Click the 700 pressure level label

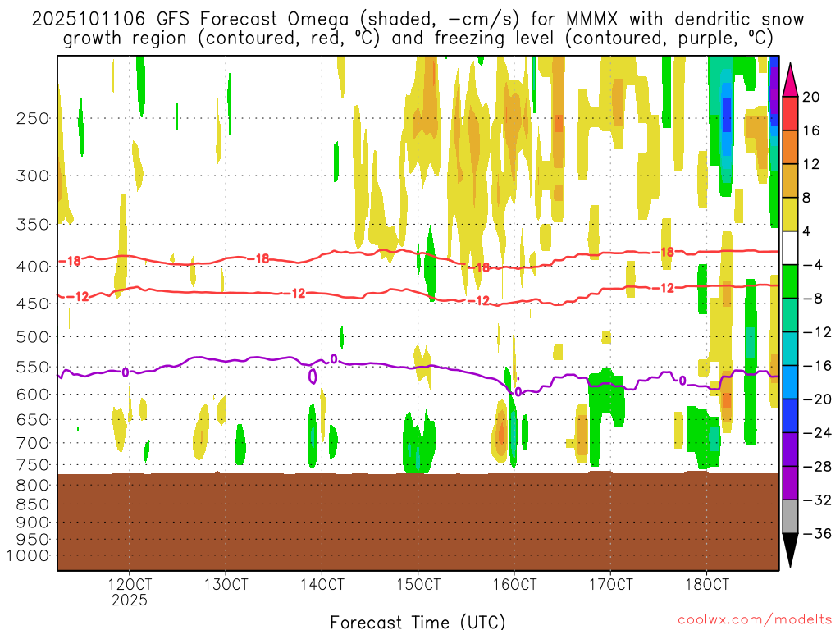tap(33, 443)
